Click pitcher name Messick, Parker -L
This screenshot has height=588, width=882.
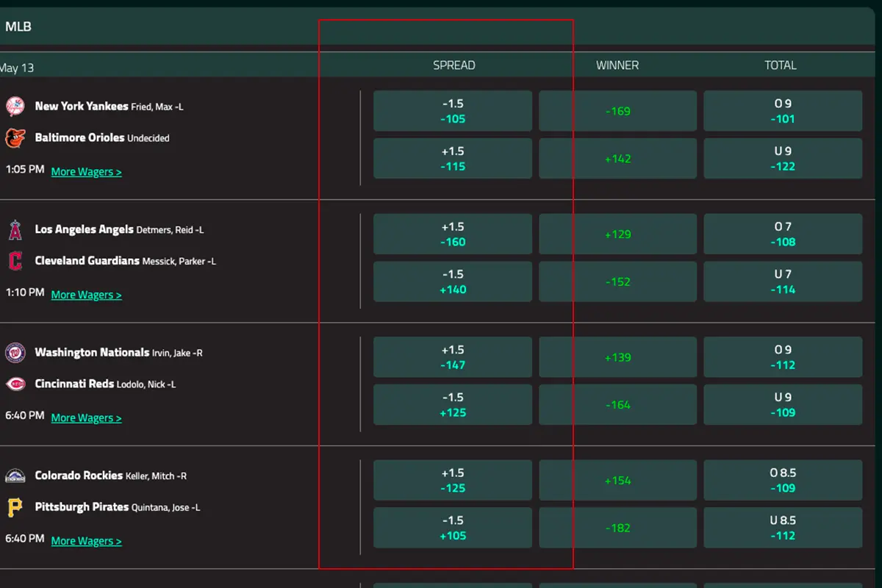(x=179, y=262)
